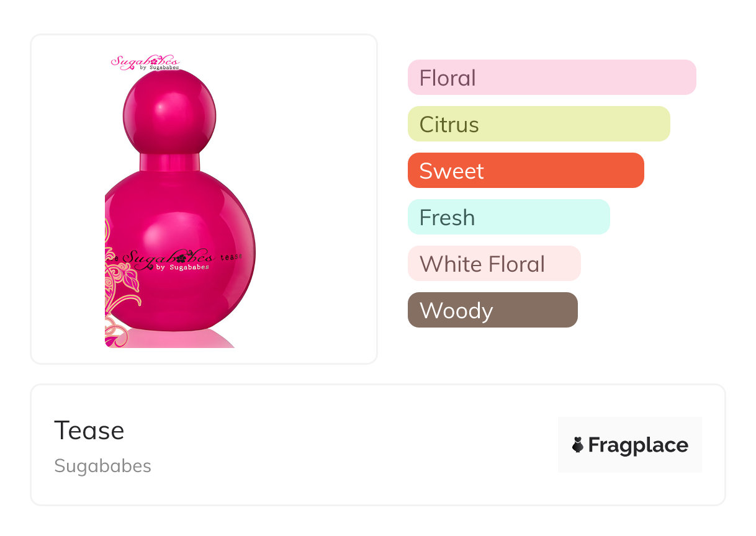
Task: Click the Fragplace wordmark text
Action: tap(638, 445)
